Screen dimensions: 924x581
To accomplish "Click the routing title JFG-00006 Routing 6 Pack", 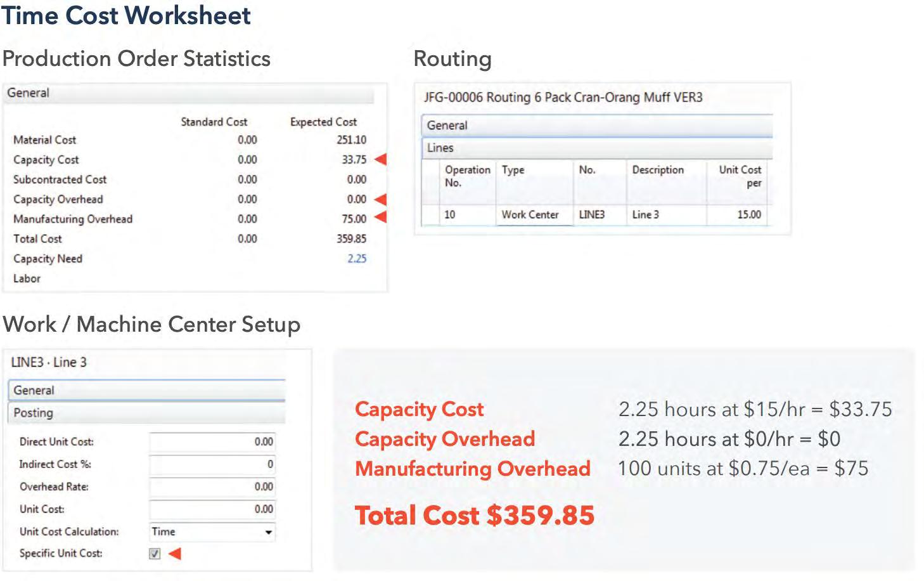I will 563,97.
